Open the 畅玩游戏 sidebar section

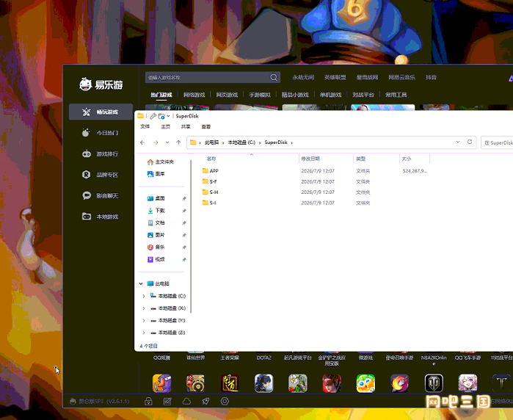coord(101,112)
